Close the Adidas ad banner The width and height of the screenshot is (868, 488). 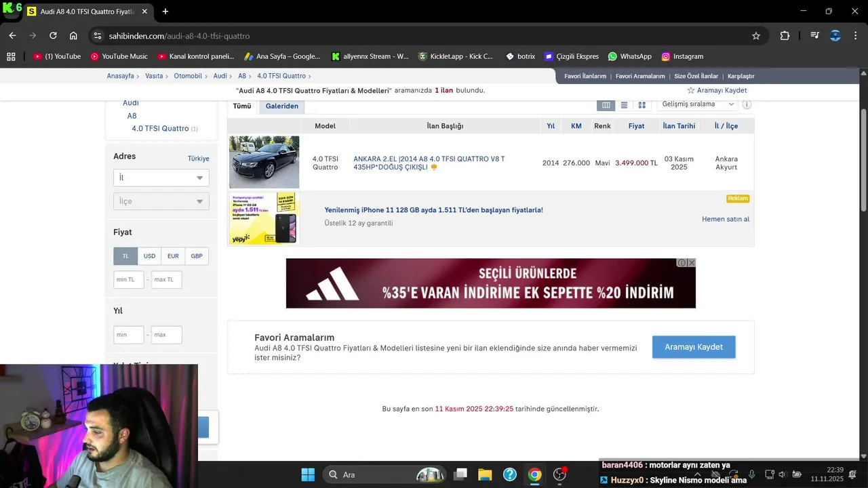[x=692, y=262]
